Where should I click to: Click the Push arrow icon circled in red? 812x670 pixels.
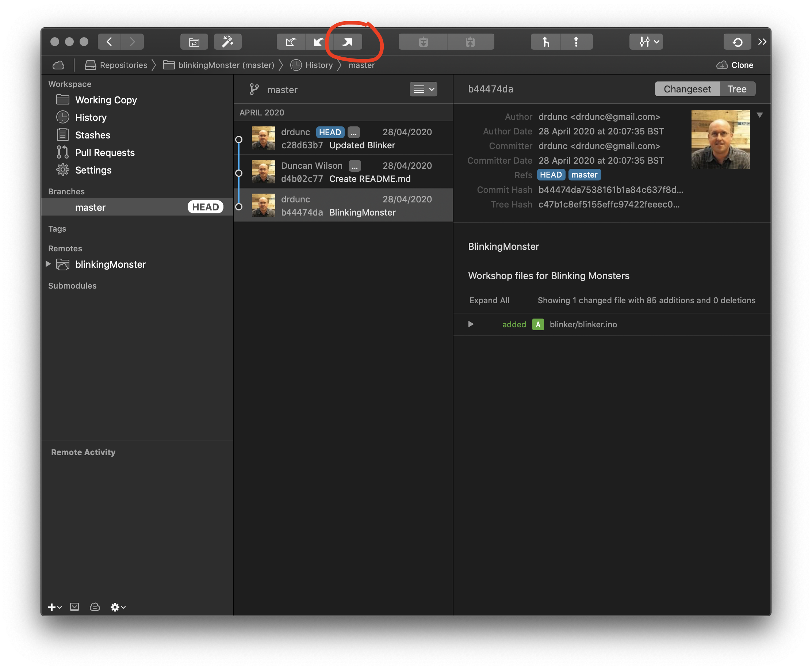[347, 42]
